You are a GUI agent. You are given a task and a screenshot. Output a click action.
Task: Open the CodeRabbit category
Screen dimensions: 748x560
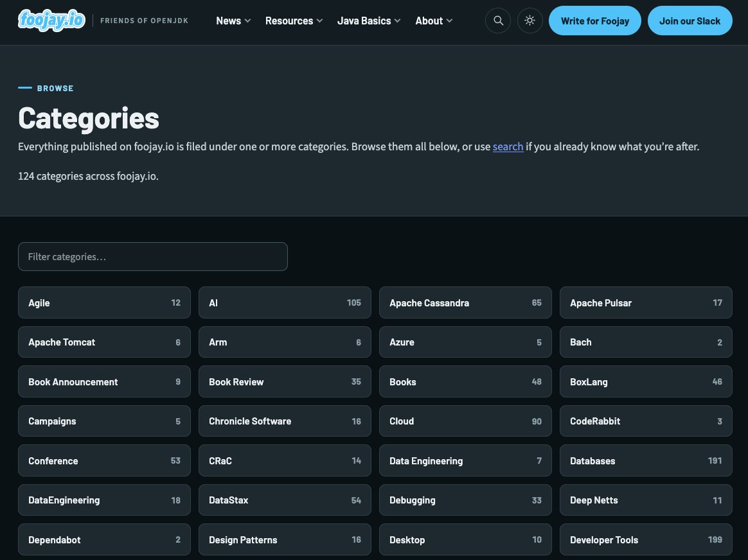point(646,421)
